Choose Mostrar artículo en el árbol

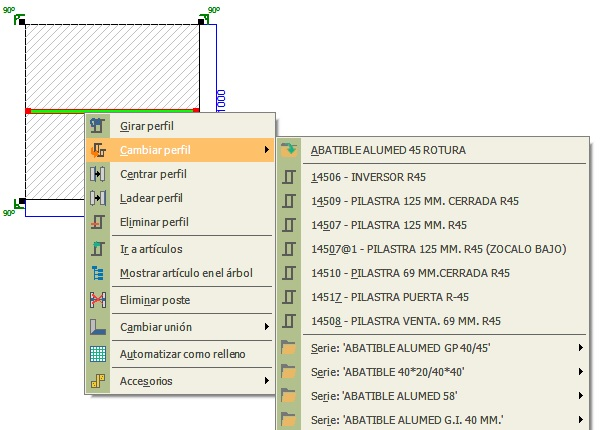coord(180,273)
